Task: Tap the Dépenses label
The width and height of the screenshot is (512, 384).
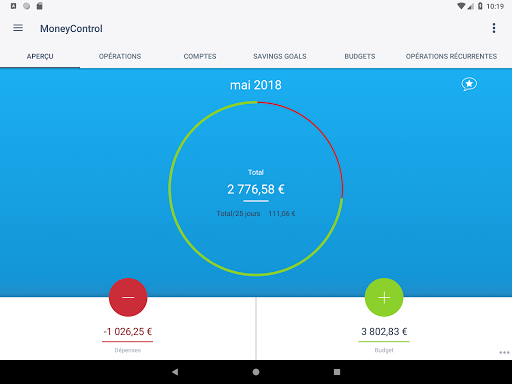Action: pyautogui.click(x=128, y=350)
